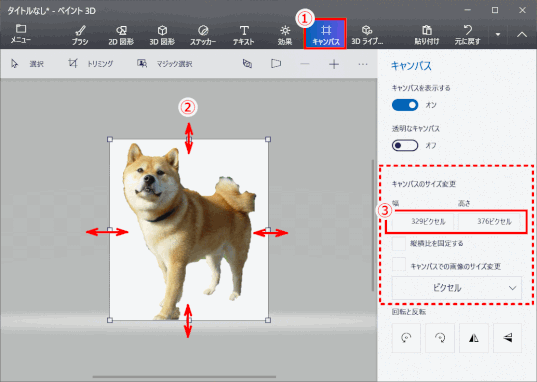This screenshot has height=382, width=537.
Task: Flip canvas vertically
Action: point(508,338)
